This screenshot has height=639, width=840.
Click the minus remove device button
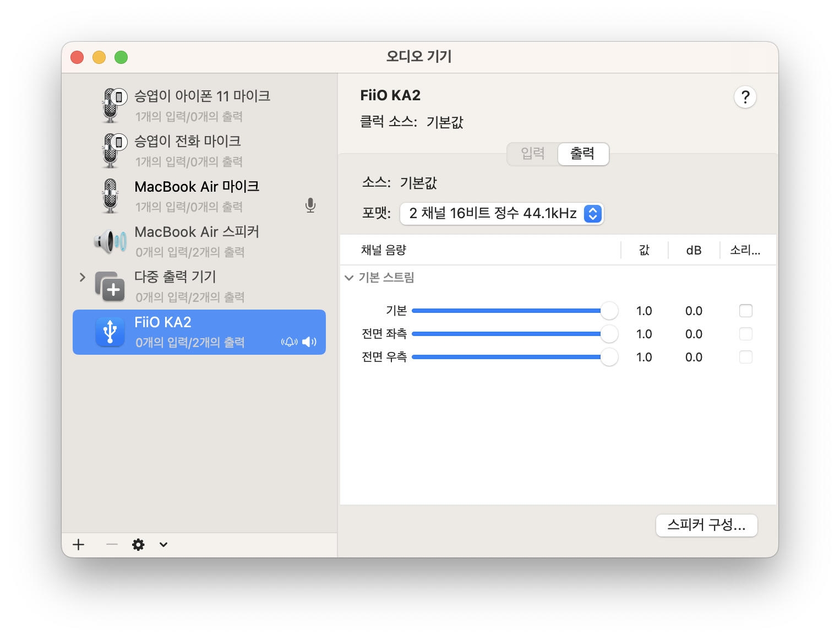[112, 545]
